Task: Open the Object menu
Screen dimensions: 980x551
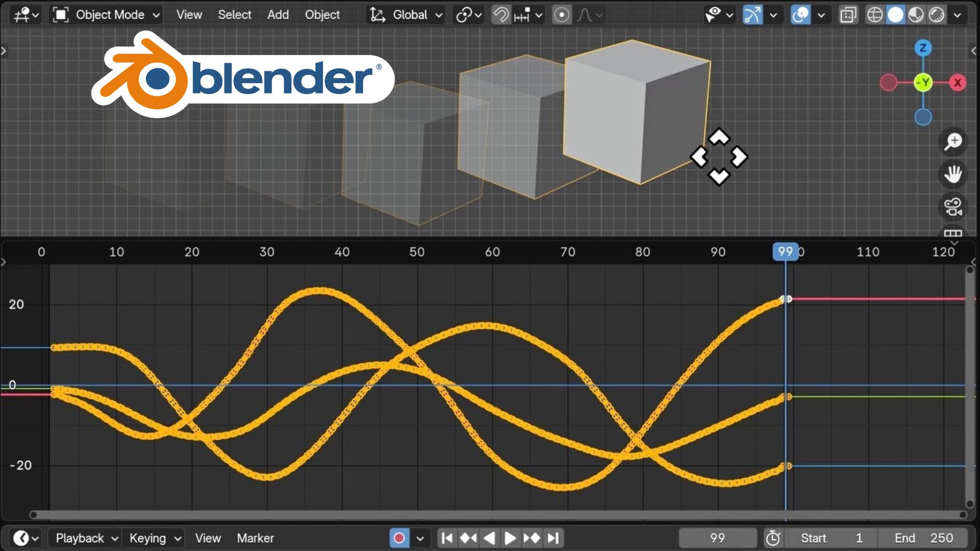Action: [x=322, y=15]
